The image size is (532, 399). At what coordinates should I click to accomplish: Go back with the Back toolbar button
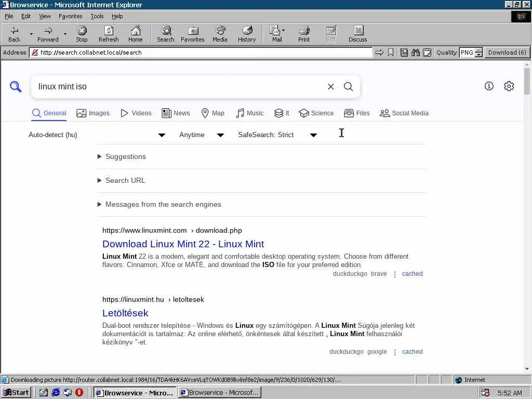(x=14, y=34)
